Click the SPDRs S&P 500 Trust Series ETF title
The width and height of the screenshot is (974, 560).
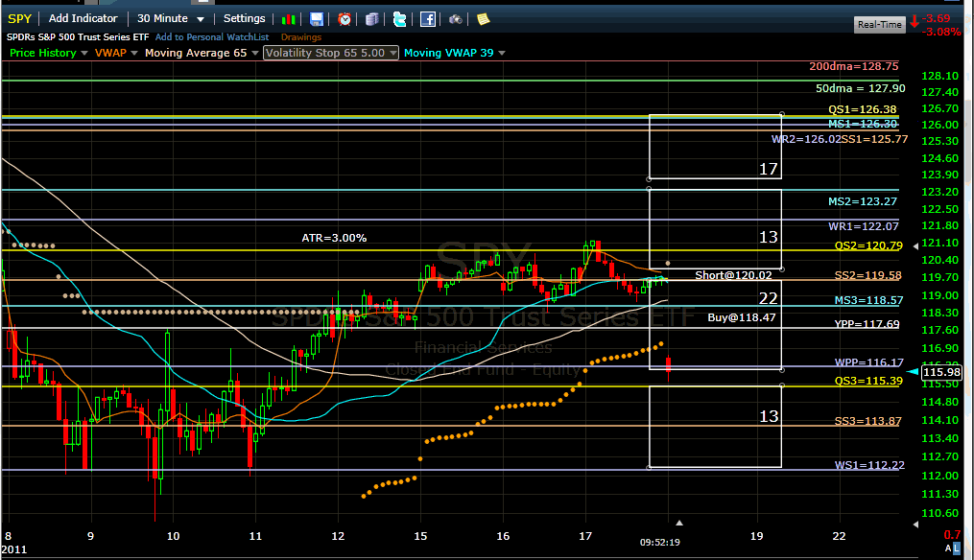[78, 37]
